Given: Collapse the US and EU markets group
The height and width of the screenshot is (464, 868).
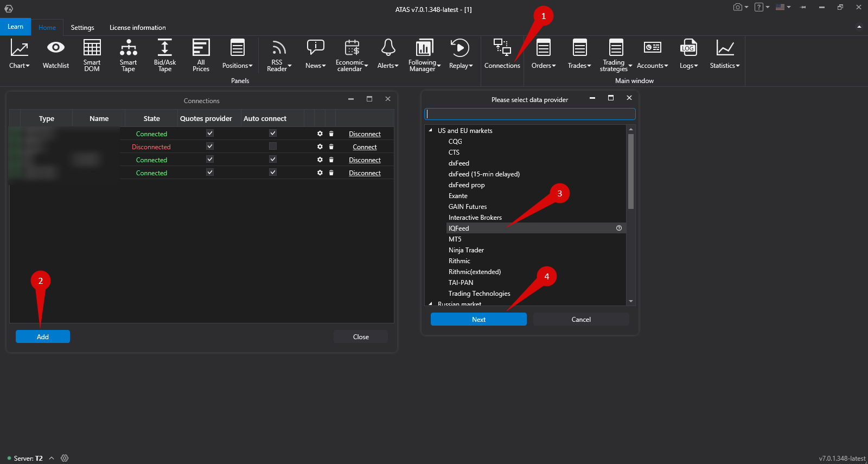Looking at the screenshot, I should click(x=431, y=131).
